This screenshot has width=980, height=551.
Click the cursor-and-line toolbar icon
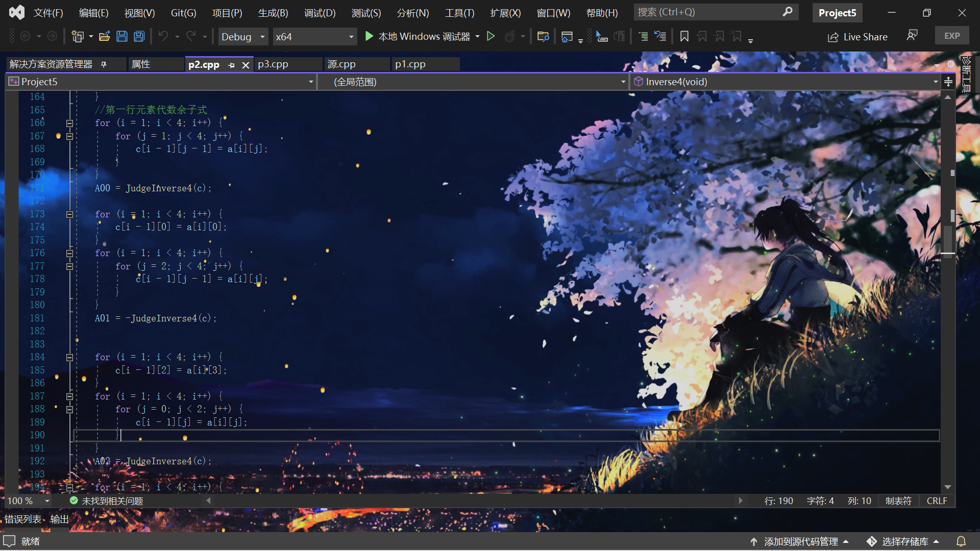click(x=601, y=36)
